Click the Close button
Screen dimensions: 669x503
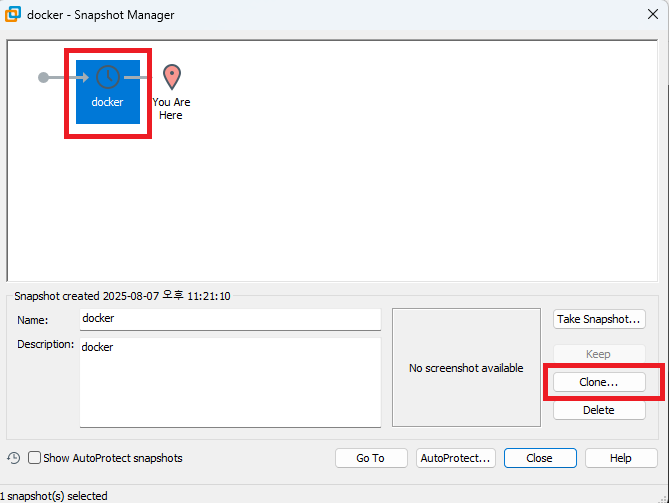[540, 458]
